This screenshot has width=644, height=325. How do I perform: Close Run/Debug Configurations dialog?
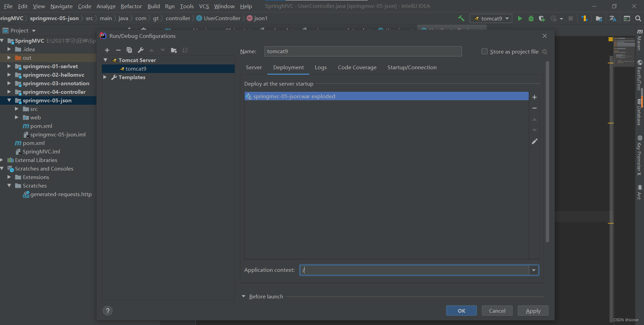(545, 36)
